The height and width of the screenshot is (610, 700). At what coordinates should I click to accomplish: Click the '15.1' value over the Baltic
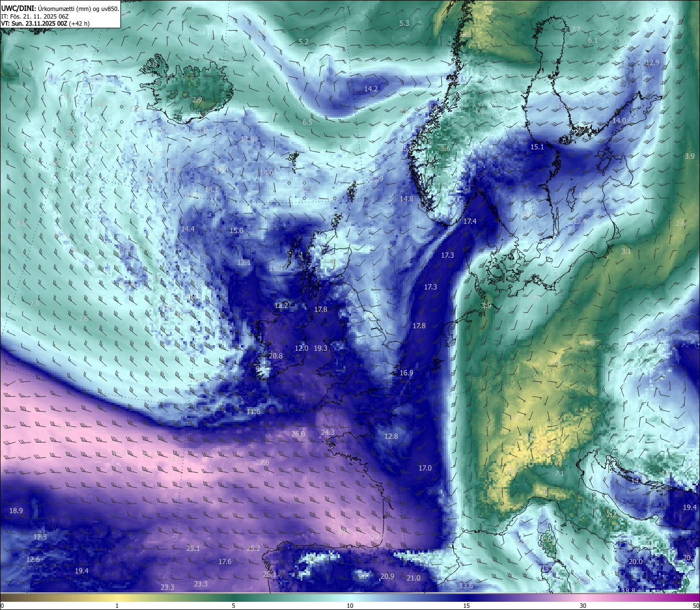click(537, 147)
